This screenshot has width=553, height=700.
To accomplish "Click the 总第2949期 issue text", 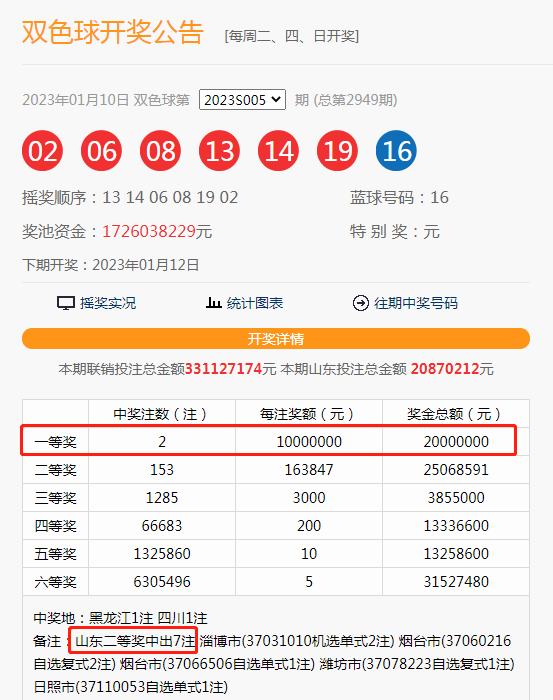I will coord(355,100).
